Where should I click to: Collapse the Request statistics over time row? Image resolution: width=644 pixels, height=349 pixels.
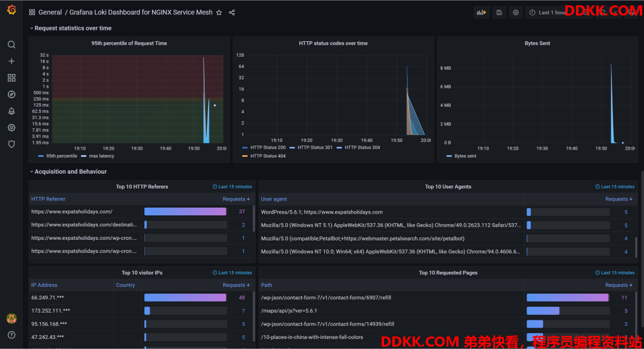coord(70,29)
